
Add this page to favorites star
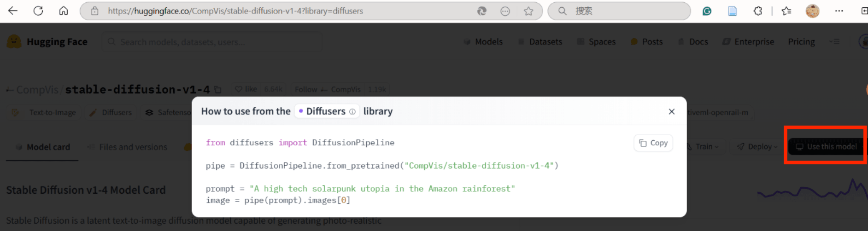tap(528, 11)
